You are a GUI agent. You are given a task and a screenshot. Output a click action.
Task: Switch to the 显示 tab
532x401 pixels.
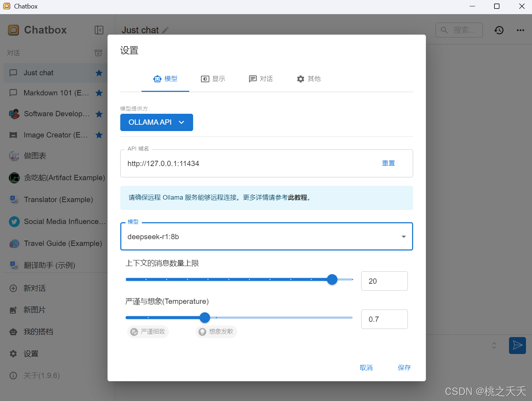[x=213, y=79]
